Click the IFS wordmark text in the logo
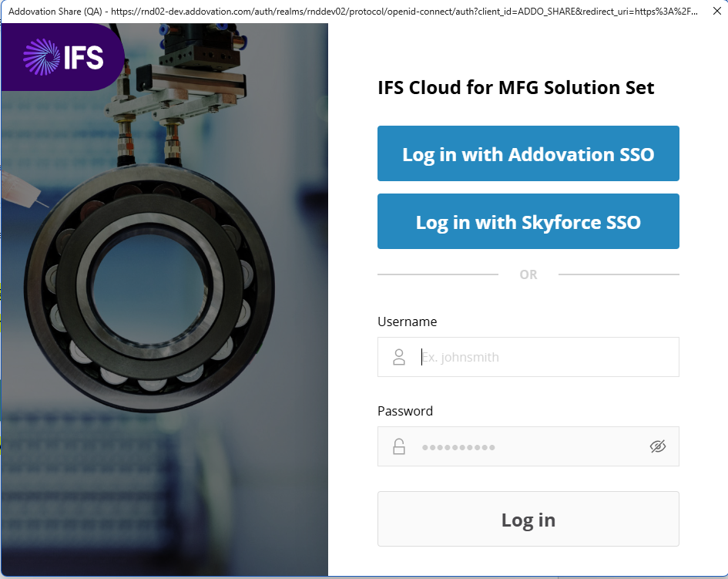The image size is (728, 579). (83, 57)
